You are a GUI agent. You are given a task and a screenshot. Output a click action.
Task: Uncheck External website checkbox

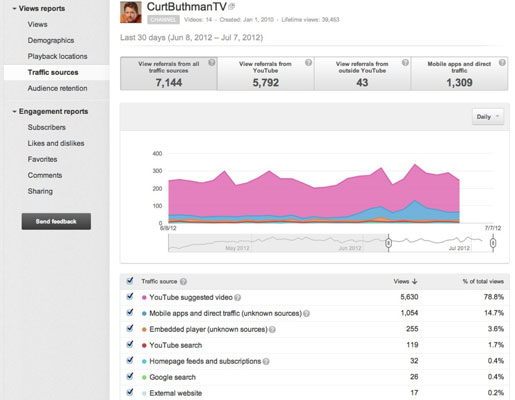click(130, 392)
